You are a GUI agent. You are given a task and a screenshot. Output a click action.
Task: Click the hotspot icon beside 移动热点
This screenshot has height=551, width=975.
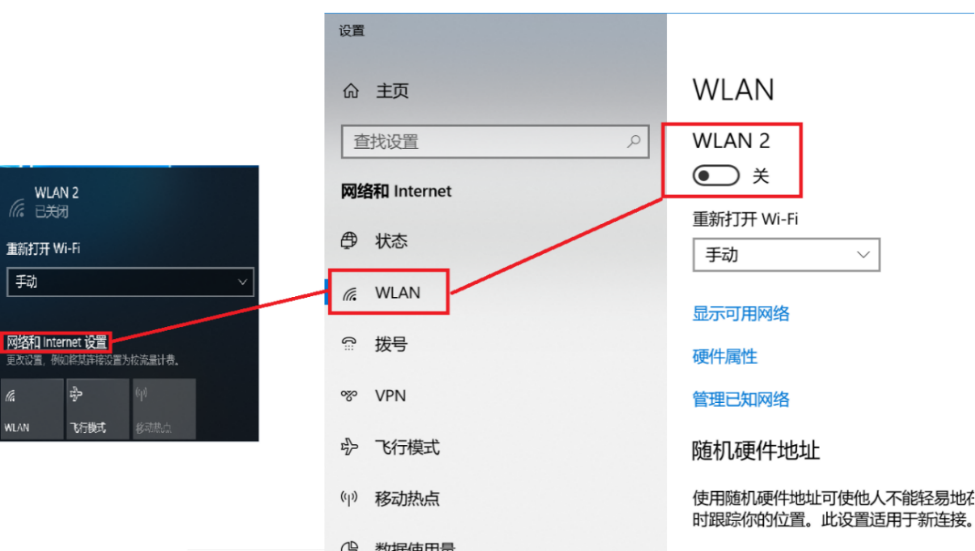point(349,498)
